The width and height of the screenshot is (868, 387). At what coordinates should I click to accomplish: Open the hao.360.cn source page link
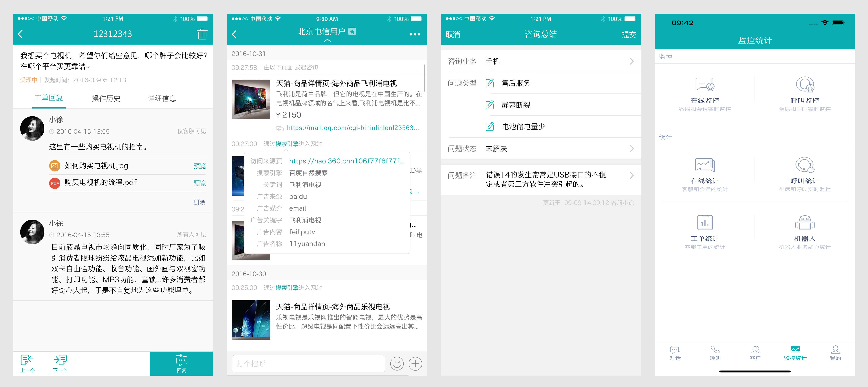pos(347,161)
